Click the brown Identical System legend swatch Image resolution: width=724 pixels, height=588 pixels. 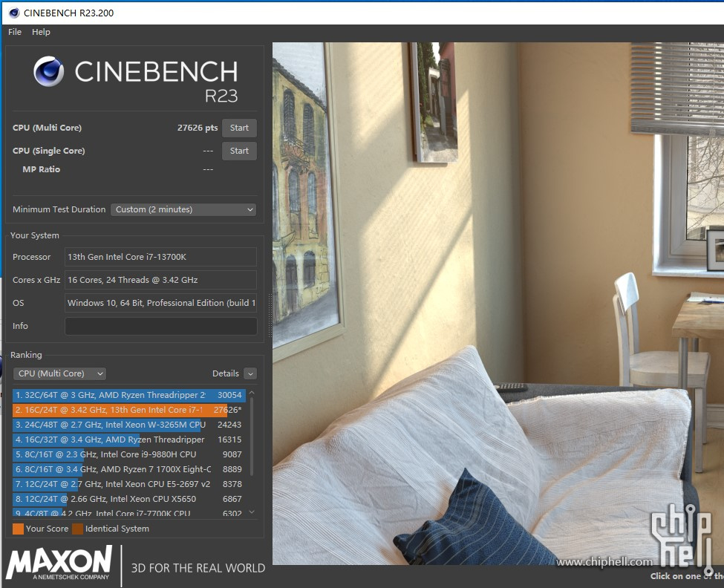(77, 529)
